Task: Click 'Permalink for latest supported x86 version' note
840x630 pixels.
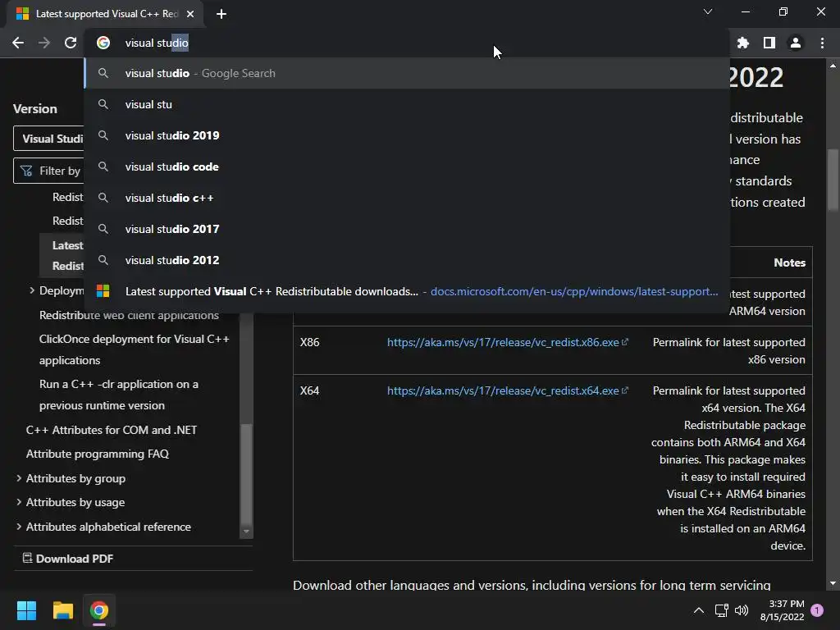Action: click(x=728, y=351)
